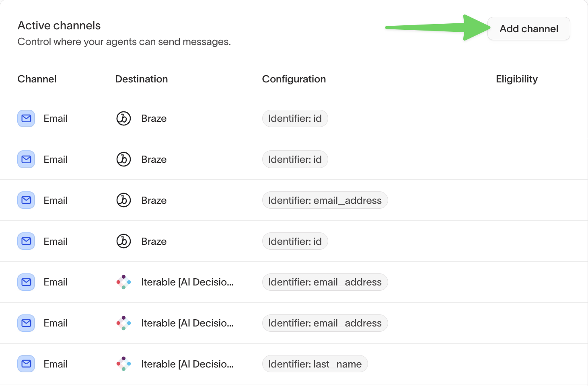Click the Email icon in the second row
This screenshot has width=588, height=386.
pos(26,159)
